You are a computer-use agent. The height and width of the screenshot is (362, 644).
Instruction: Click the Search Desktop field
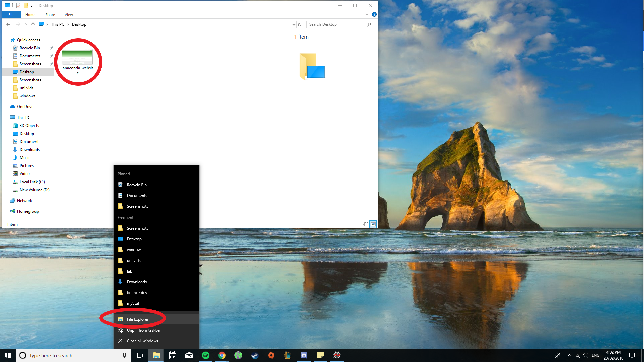point(340,24)
